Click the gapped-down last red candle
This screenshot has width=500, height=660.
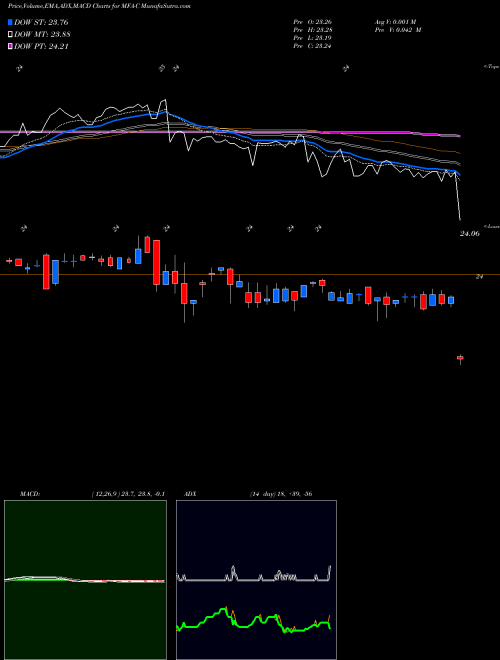460,358
